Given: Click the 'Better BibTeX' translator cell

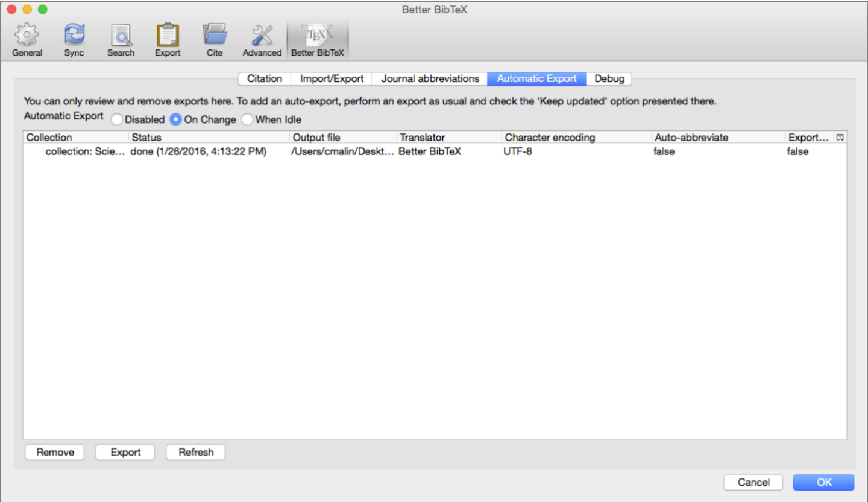Looking at the screenshot, I should pos(430,151).
